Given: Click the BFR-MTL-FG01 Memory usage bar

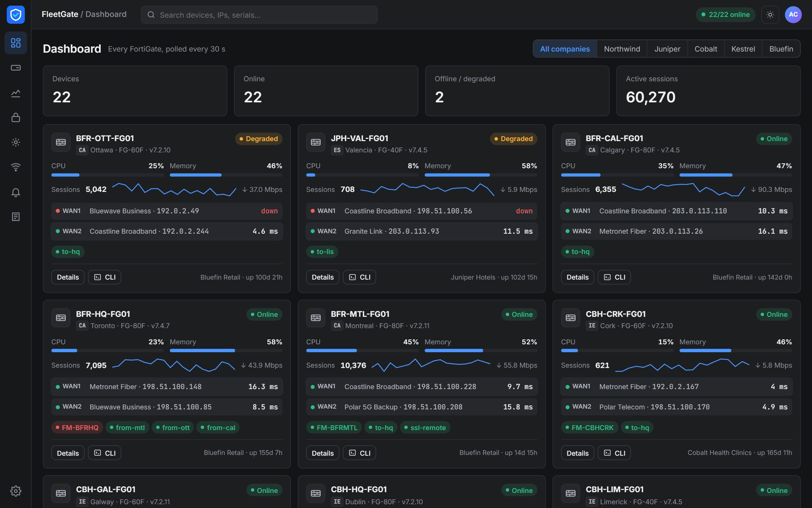Looking at the screenshot, I should pos(481,351).
